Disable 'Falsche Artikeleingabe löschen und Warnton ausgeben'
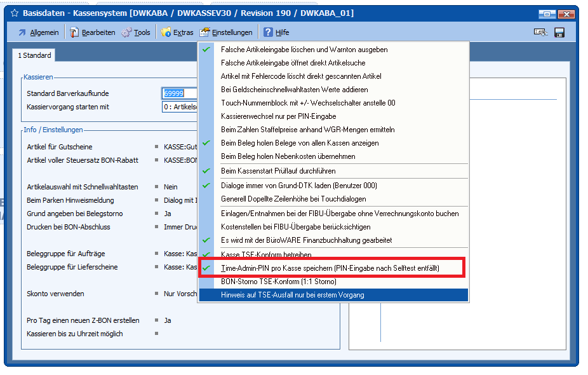588x375 pixels. click(304, 50)
